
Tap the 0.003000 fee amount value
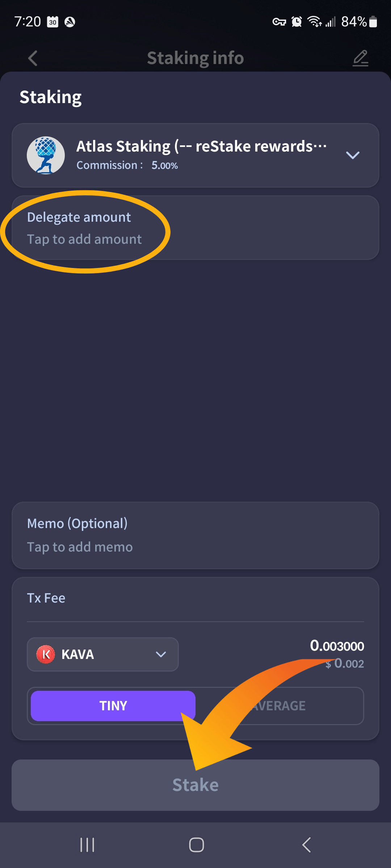point(337,646)
